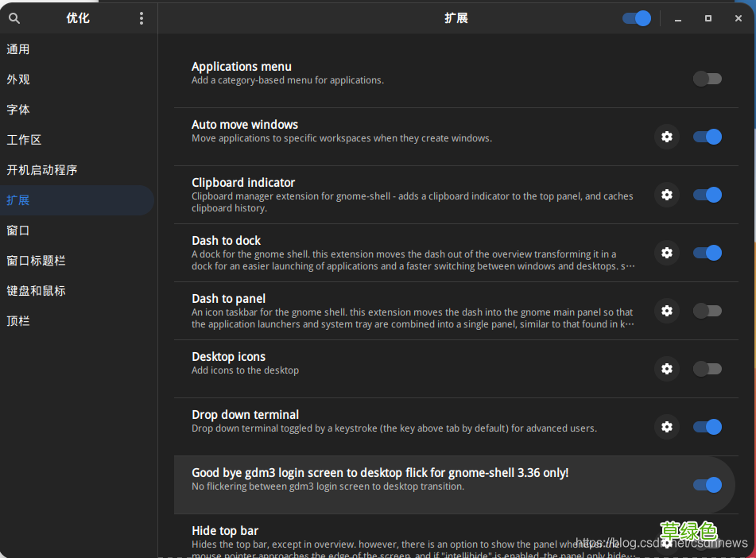Go to 开机启动程序 page
Viewport: 756px width, 558px height.
click(x=41, y=170)
